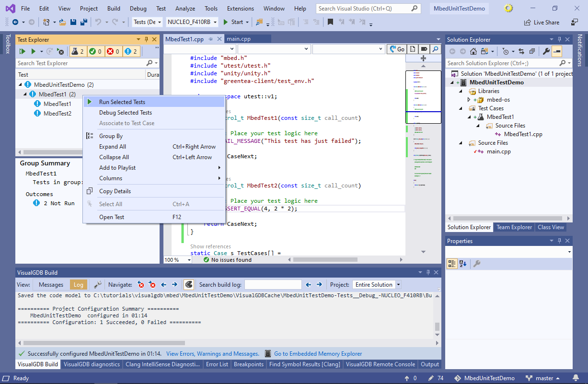Viewport: 588px width, 384px height.
Task: Click the feedback icon next to Live Share
Action: [575, 22]
